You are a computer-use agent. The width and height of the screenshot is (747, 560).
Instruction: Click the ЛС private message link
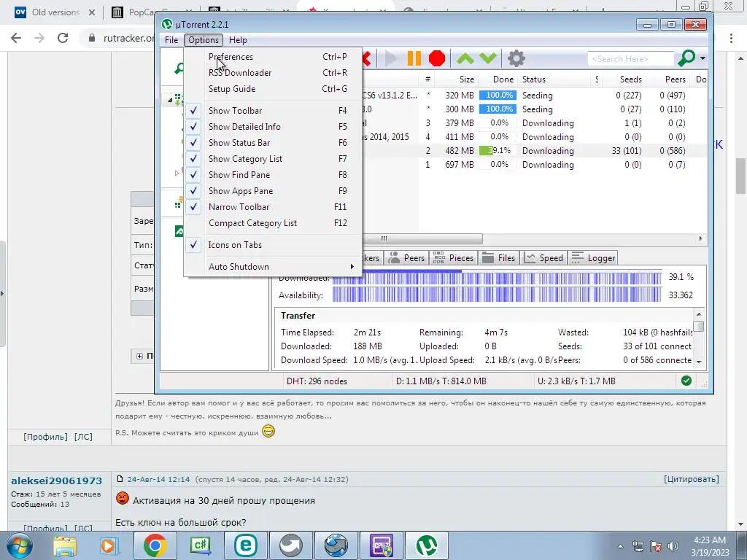coord(83,437)
